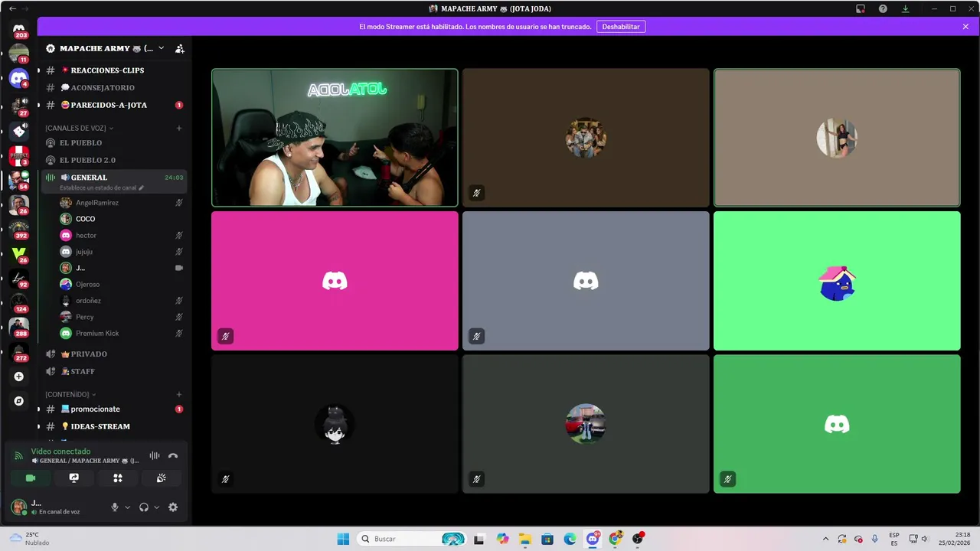Click green download update icon
The height and width of the screenshot is (551, 980).
tap(905, 8)
